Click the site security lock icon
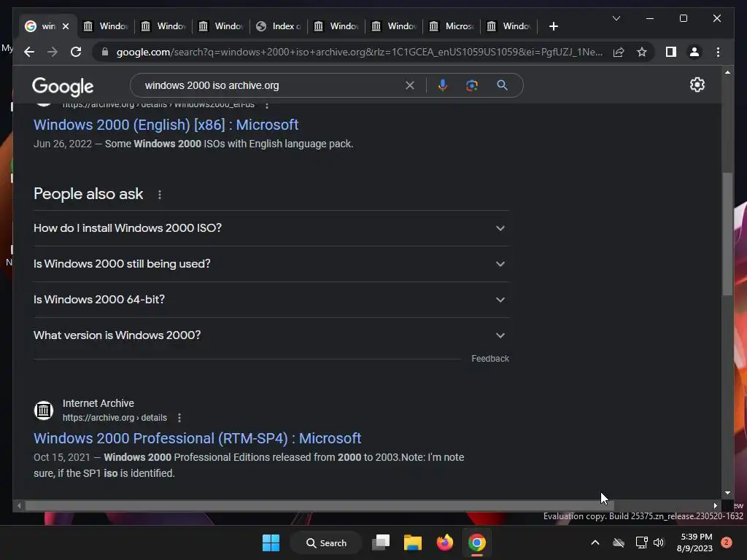The height and width of the screenshot is (560, 747). click(x=105, y=52)
